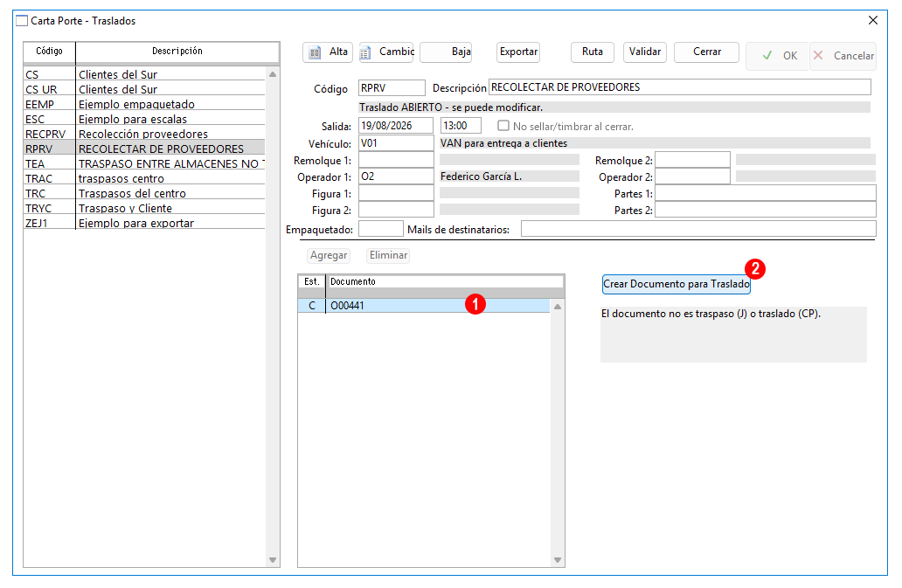This screenshot has height=588, width=902.
Task: Click the Código column header
Action: coord(50,52)
